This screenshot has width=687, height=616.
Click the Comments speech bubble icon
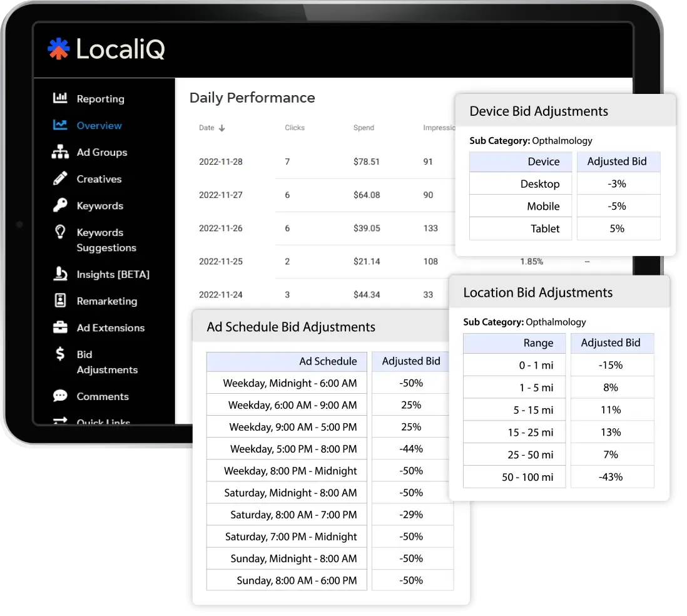pyautogui.click(x=60, y=396)
